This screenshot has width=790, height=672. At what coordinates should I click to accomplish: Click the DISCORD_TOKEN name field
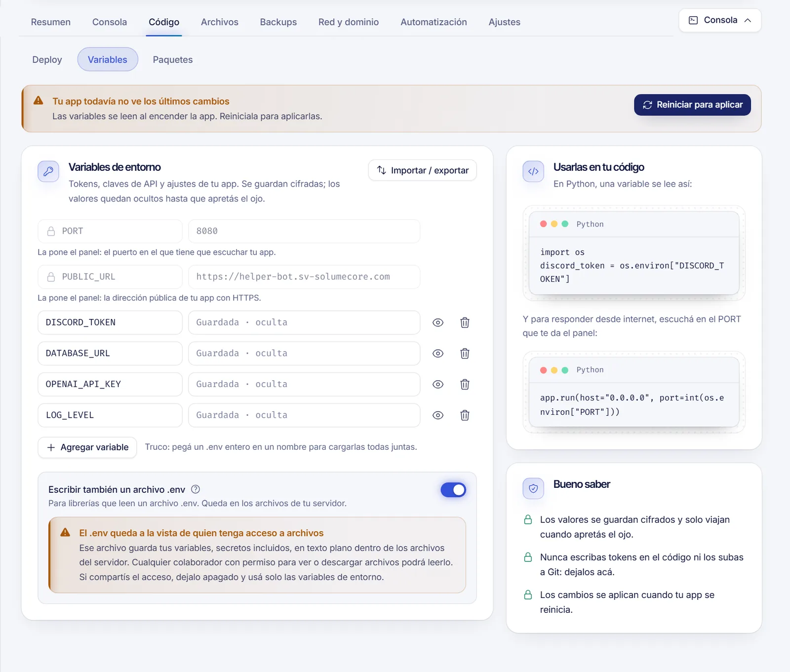pos(110,322)
